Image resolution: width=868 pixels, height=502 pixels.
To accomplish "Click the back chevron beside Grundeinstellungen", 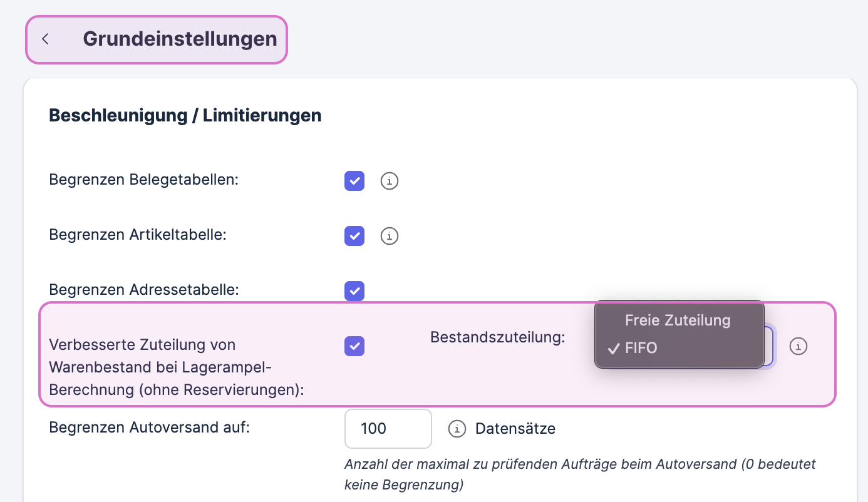I will (x=45, y=39).
